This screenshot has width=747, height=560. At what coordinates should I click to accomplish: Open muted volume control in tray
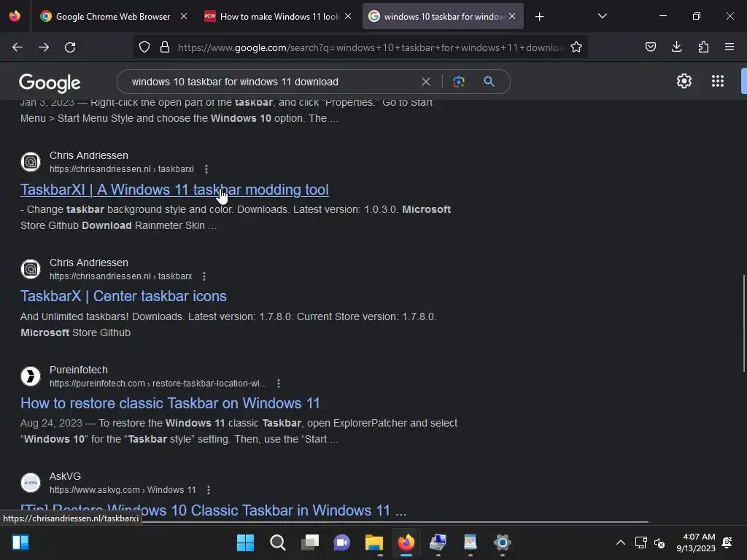(659, 542)
